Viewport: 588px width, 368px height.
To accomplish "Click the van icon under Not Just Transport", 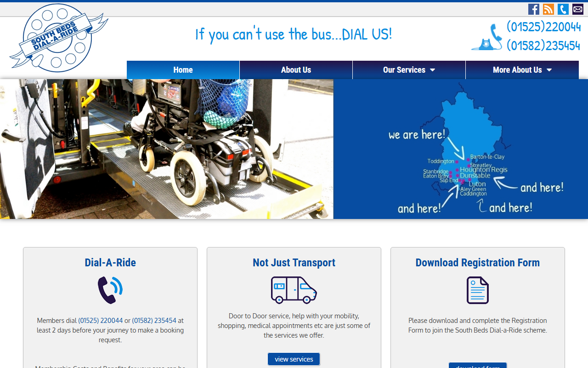I will click(294, 290).
